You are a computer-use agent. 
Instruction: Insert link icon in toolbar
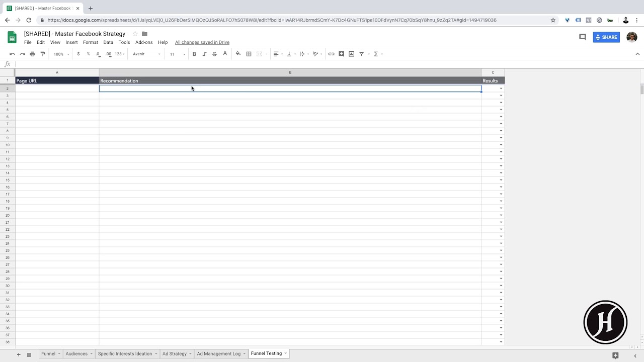pos(331,54)
